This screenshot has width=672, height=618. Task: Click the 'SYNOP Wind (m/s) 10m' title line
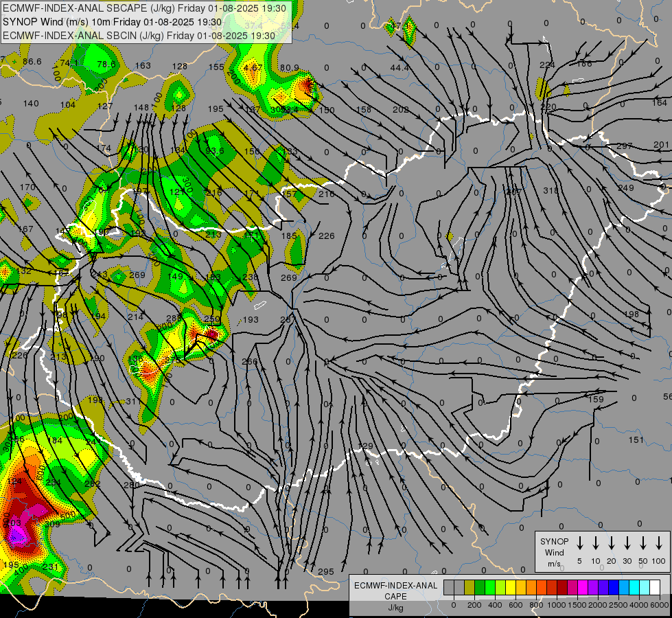pos(113,22)
